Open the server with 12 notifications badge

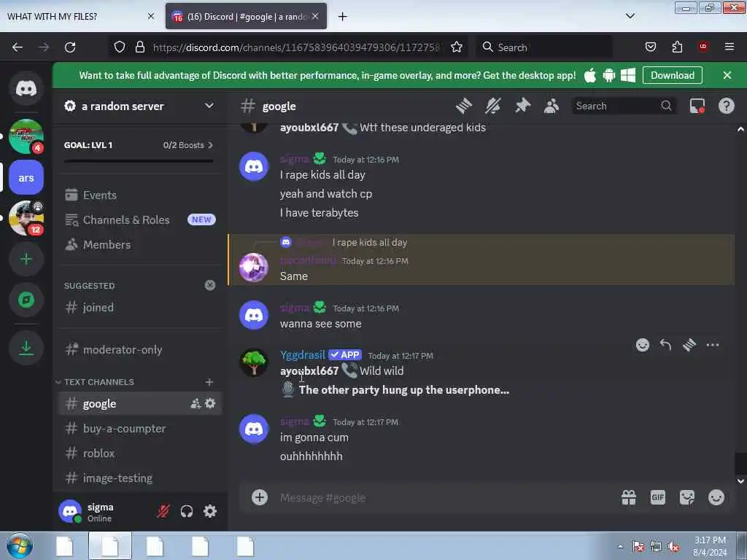[x=26, y=218]
